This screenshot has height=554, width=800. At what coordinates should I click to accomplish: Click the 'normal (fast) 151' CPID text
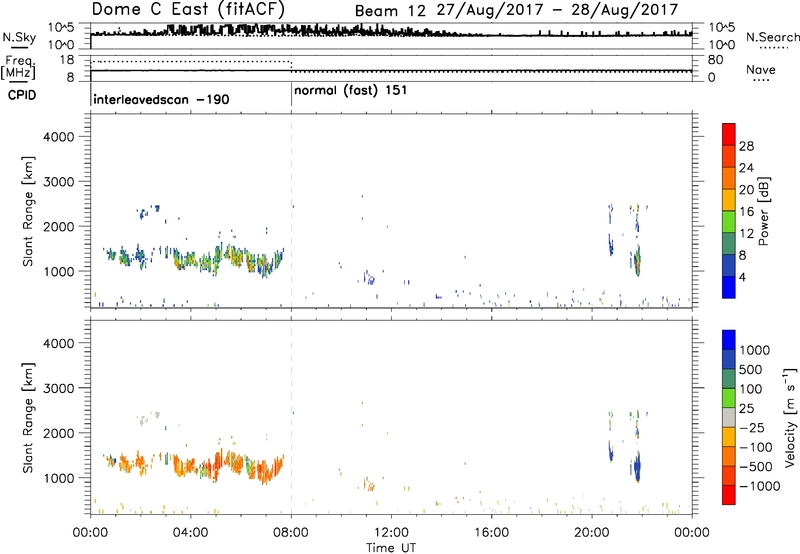[351, 91]
